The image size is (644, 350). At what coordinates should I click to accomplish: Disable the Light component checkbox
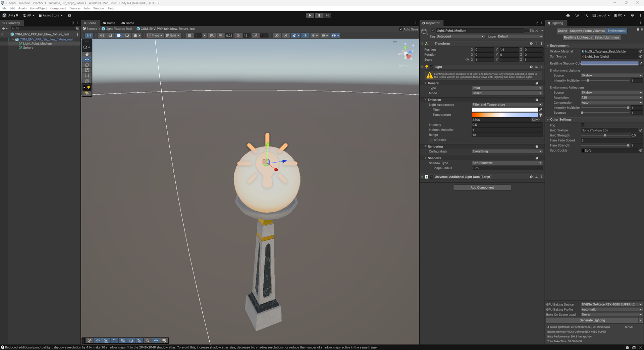(x=432, y=67)
